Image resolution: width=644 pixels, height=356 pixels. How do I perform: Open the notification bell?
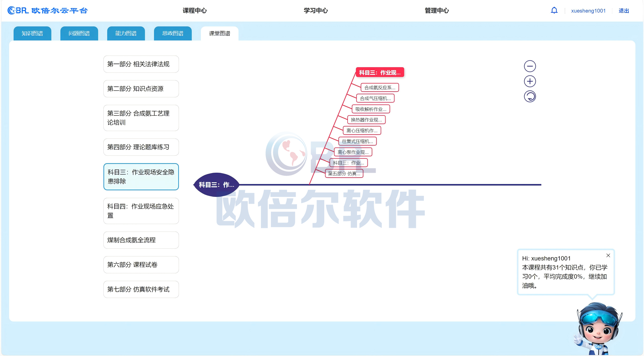(554, 11)
